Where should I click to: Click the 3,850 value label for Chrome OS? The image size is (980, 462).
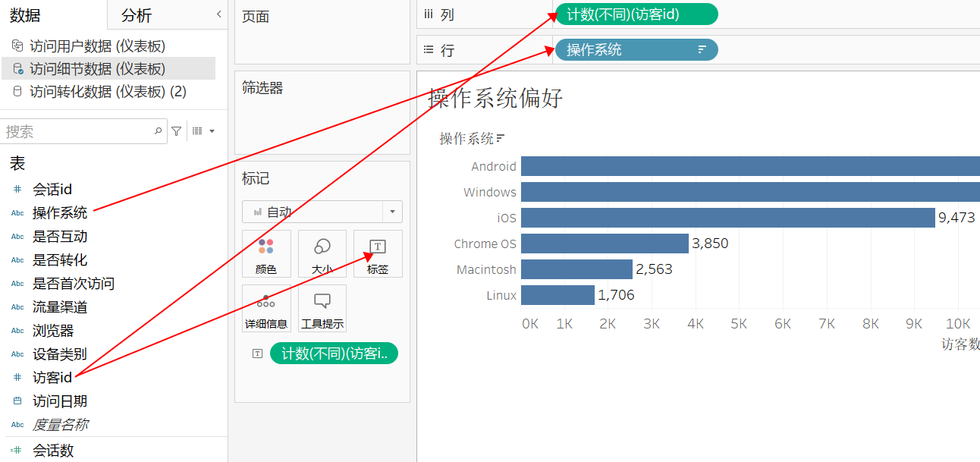pos(710,244)
